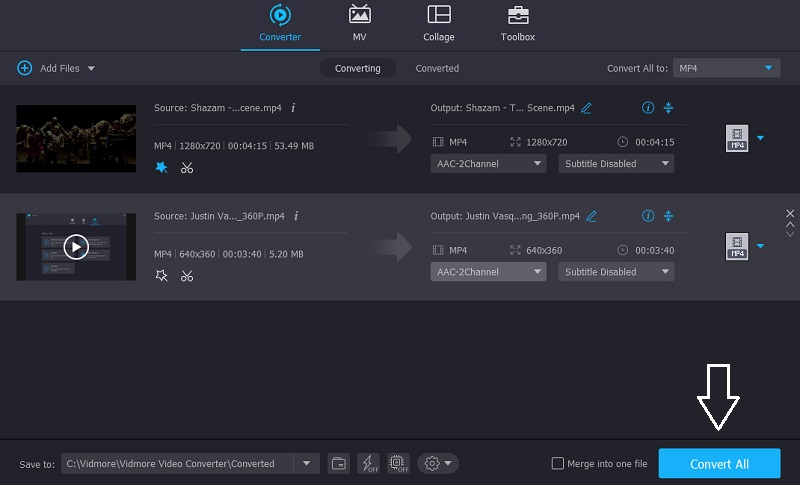Enable Merge into one file checkbox

(x=558, y=464)
